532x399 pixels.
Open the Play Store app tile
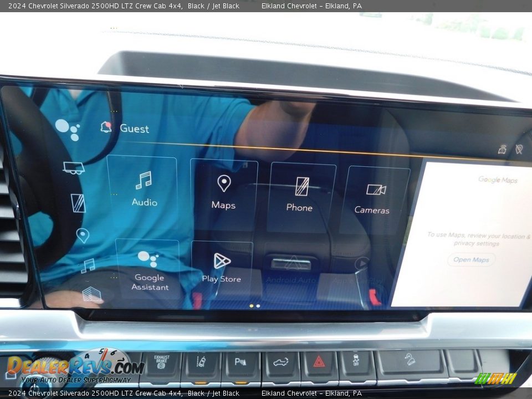tap(222, 270)
